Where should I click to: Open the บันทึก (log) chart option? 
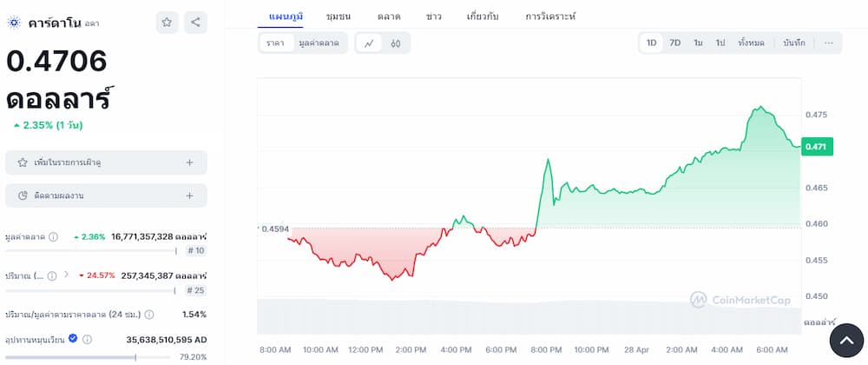793,43
